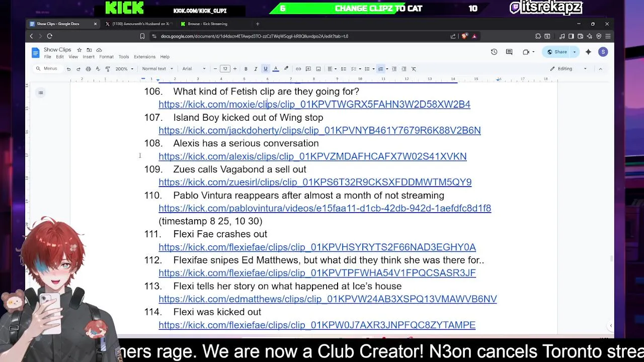
Task: Open the zuesirl clip link
Action: coord(315,182)
